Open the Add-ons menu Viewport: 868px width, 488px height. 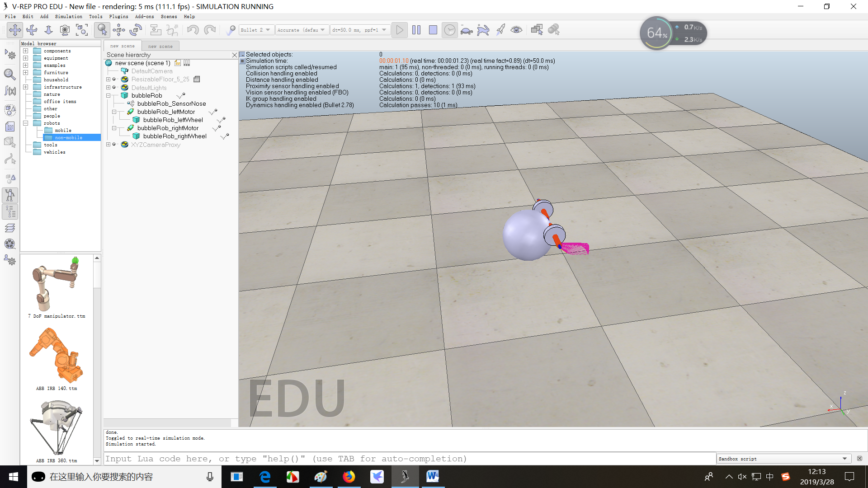(x=144, y=16)
